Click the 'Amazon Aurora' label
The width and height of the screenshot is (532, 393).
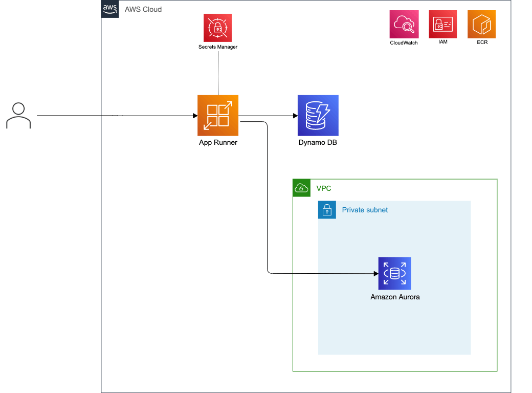(x=395, y=297)
